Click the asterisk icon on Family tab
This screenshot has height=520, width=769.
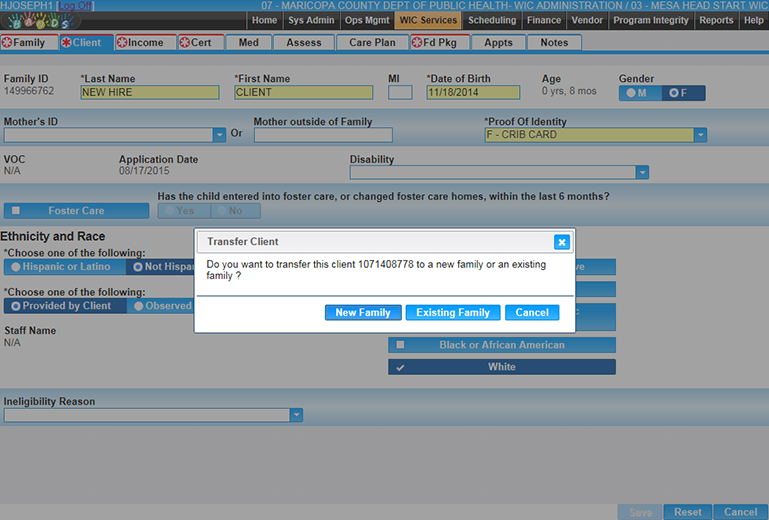point(8,43)
